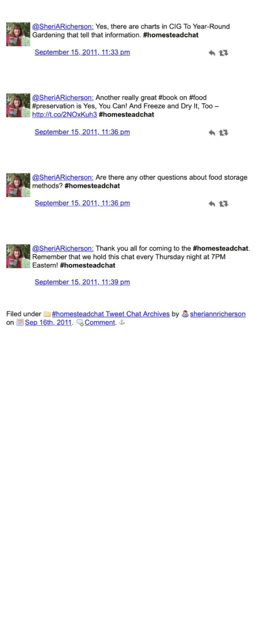This screenshot has width=258, height=644.
Task: Click reply icon on 11:33 pm tweet
Action: (x=212, y=53)
